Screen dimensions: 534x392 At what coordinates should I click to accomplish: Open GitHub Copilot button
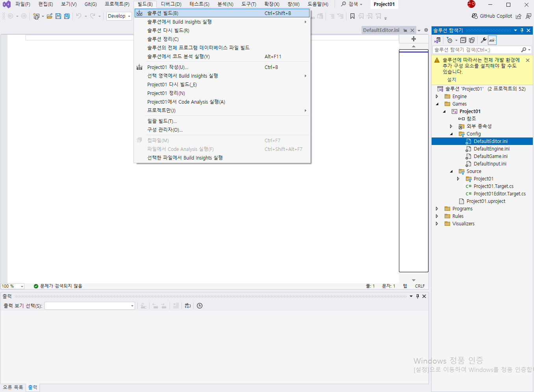point(492,16)
